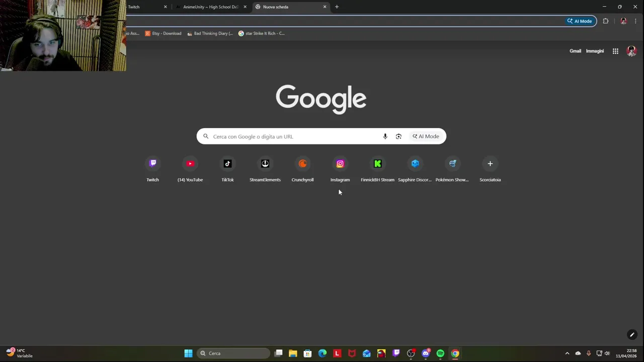Open the clock showing 22:58
644x362 pixels.
pyautogui.click(x=626, y=353)
